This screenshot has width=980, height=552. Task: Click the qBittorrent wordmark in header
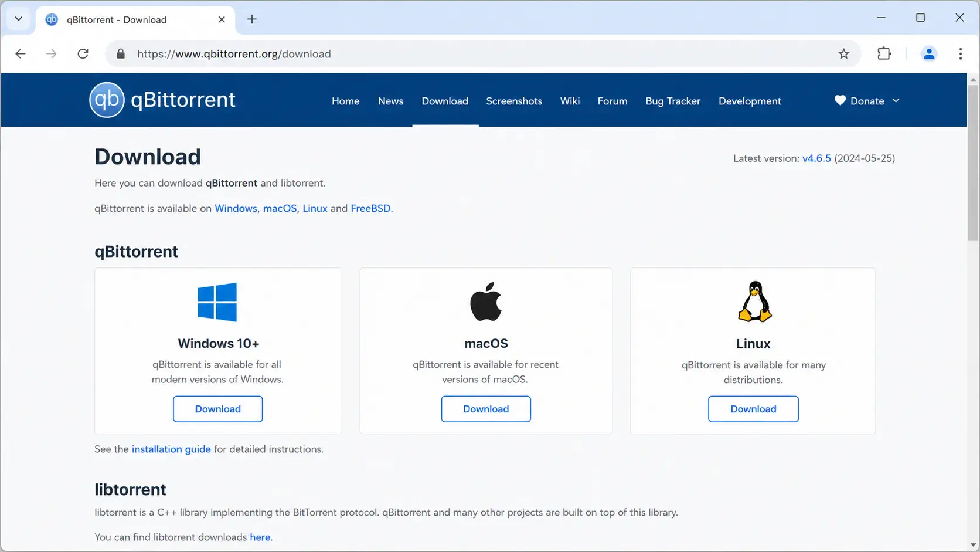[183, 100]
